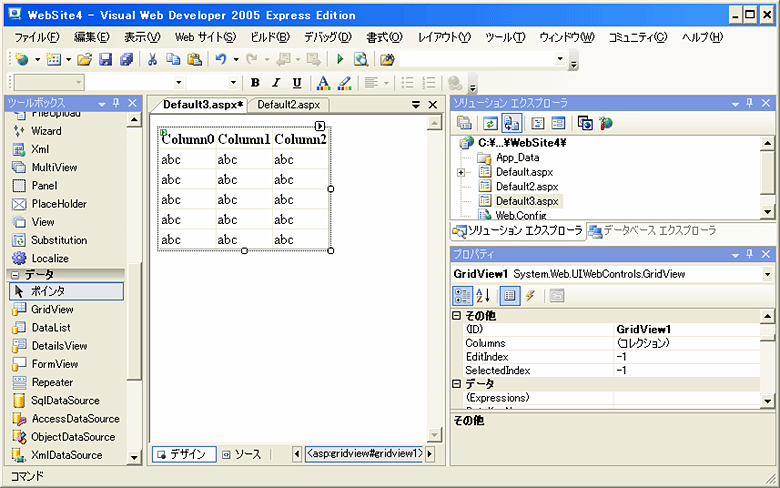Click the font color icon

point(323,83)
